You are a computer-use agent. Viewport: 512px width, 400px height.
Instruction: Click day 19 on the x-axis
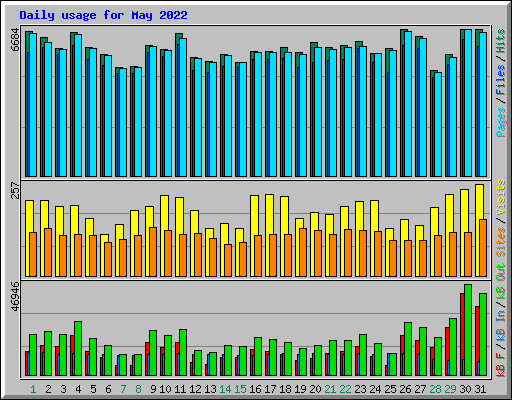click(300, 389)
